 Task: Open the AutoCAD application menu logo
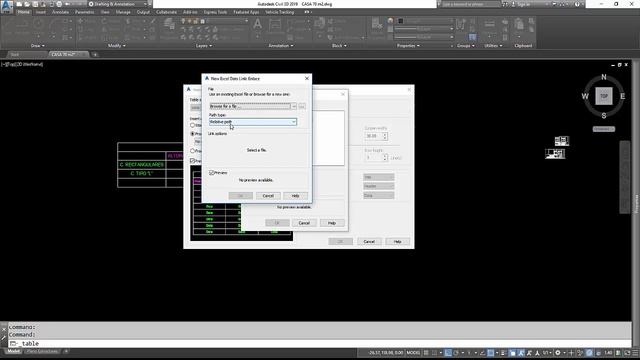coord(7,7)
